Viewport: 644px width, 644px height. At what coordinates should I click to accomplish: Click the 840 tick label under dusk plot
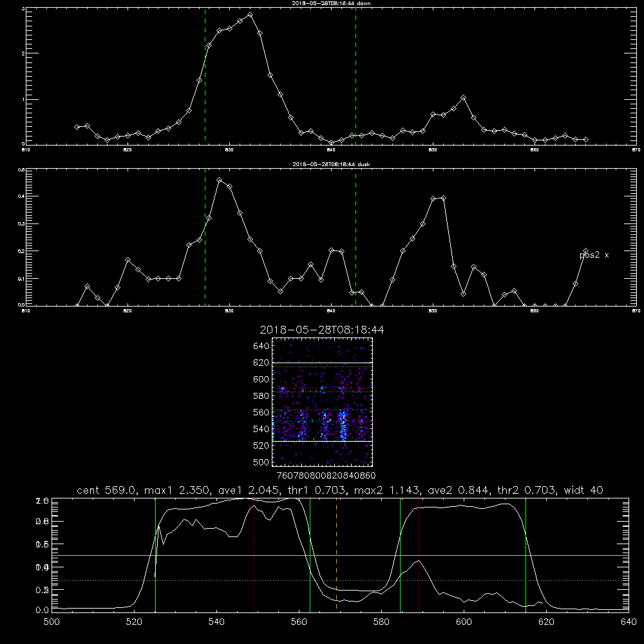point(332,311)
